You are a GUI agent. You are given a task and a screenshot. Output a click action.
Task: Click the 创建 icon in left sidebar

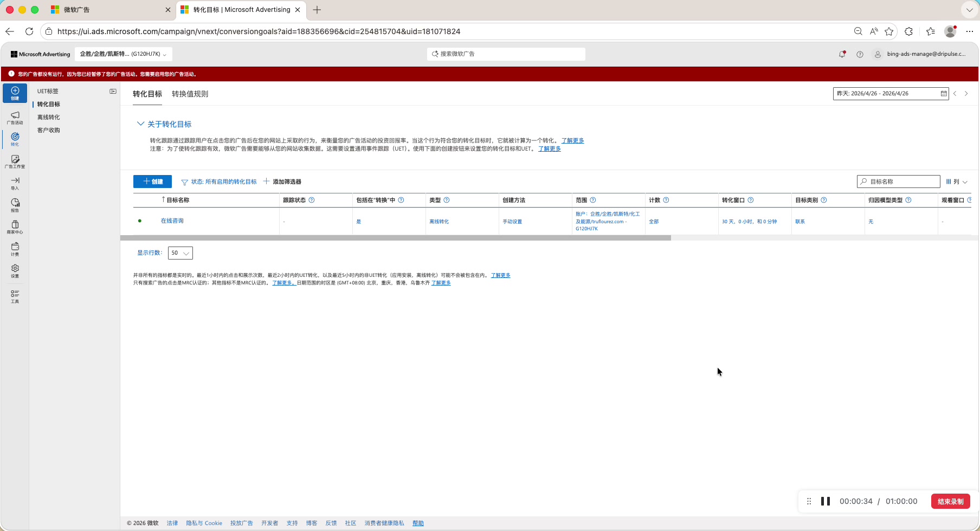(15, 93)
